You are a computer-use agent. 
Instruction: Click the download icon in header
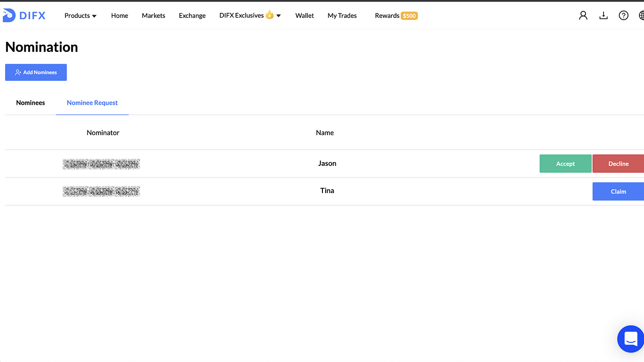tap(604, 16)
